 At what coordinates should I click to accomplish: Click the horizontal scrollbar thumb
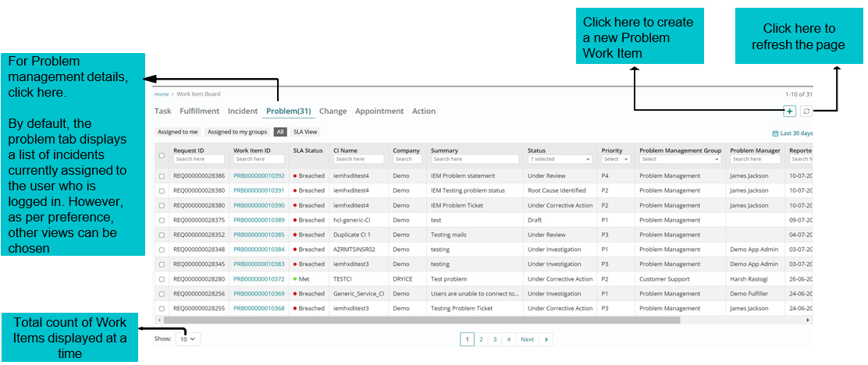point(422,320)
